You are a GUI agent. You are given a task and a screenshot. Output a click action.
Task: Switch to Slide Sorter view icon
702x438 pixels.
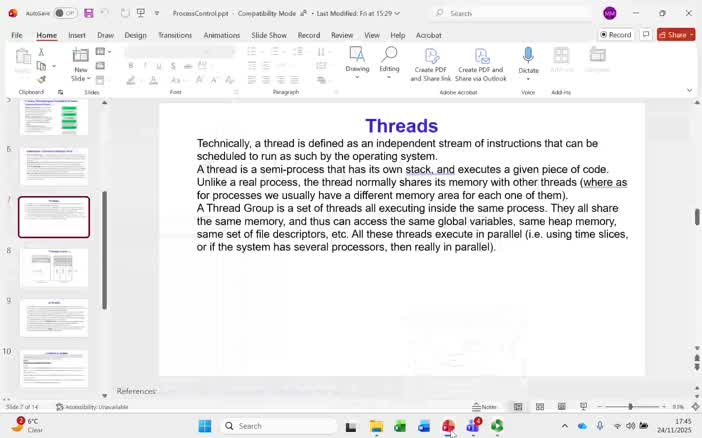click(x=540, y=407)
